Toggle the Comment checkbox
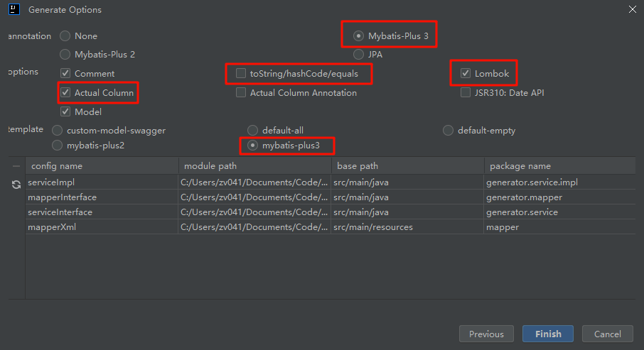This screenshot has width=644, height=350. [x=65, y=73]
